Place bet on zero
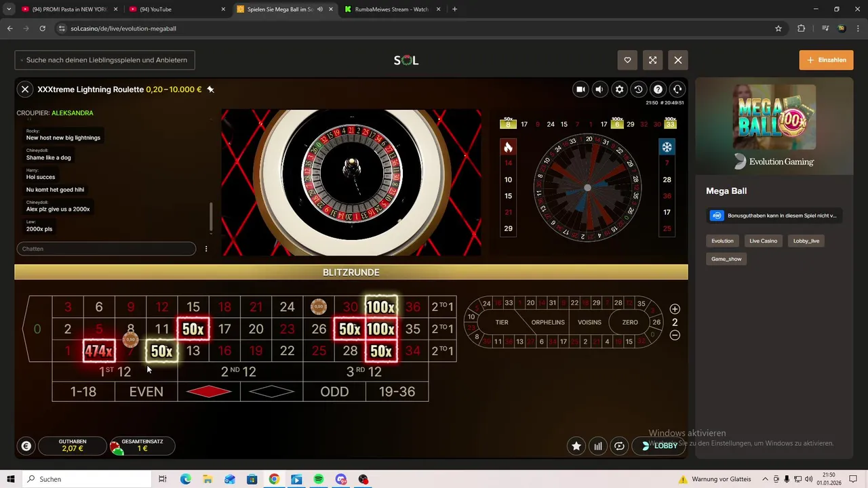 pos(37,329)
